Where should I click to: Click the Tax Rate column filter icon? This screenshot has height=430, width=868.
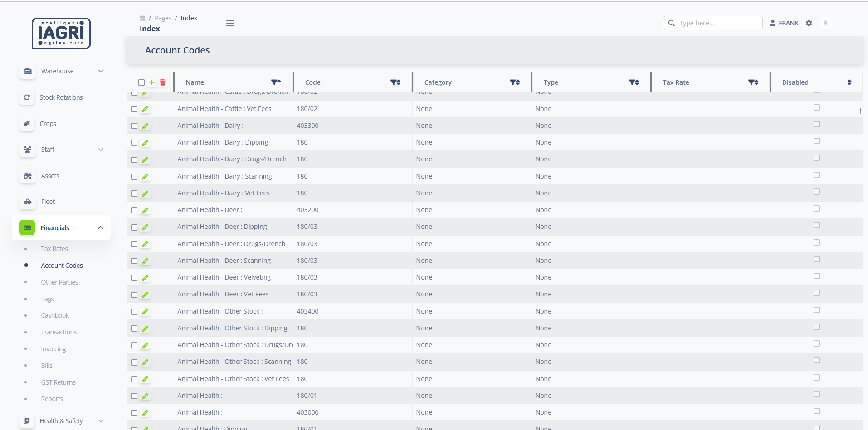[753, 82]
